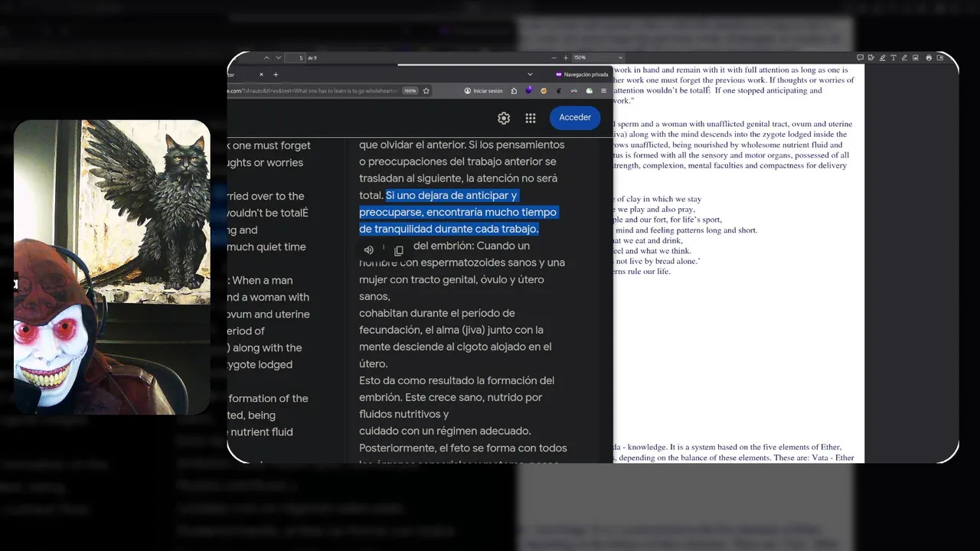Click source text 'formation of the'
Image resolution: width=980 pixels, height=551 pixels.
268,398
